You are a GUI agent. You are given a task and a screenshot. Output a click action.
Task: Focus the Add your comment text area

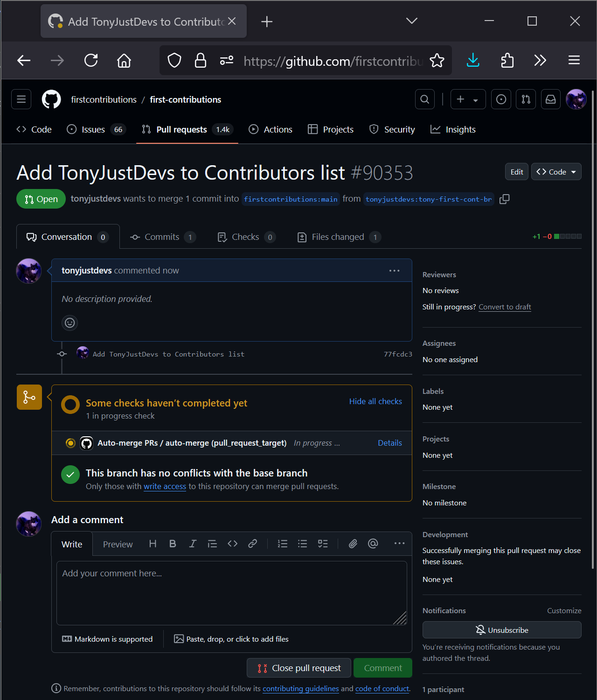(x=232, y=593)
